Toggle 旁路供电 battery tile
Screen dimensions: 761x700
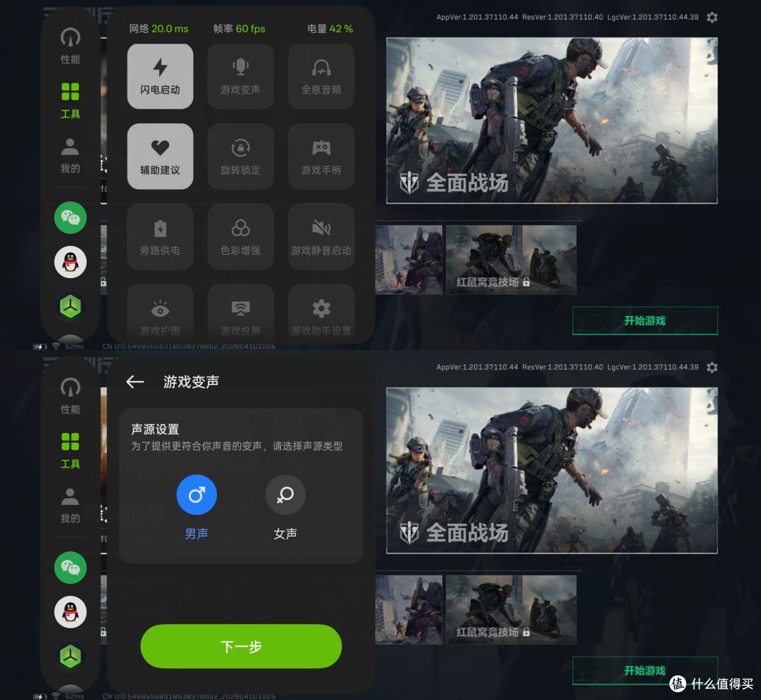click(x=160, y=237)
